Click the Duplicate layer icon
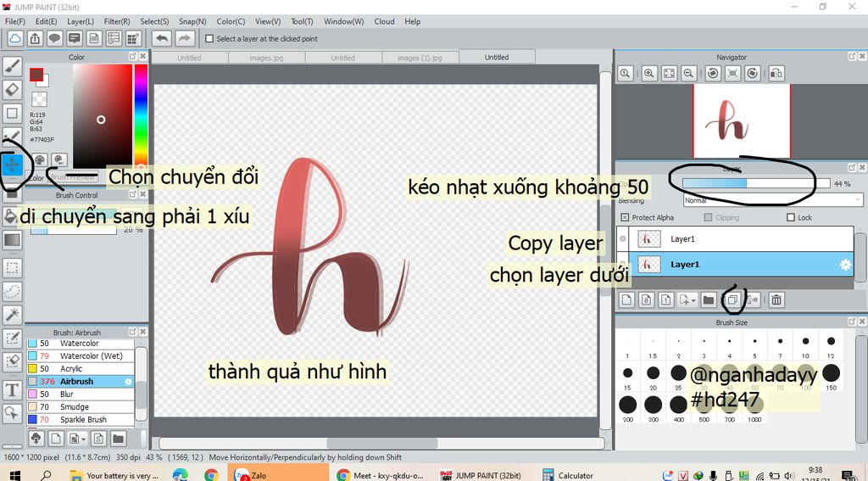 pyautogui.click(x=732, y=299)
